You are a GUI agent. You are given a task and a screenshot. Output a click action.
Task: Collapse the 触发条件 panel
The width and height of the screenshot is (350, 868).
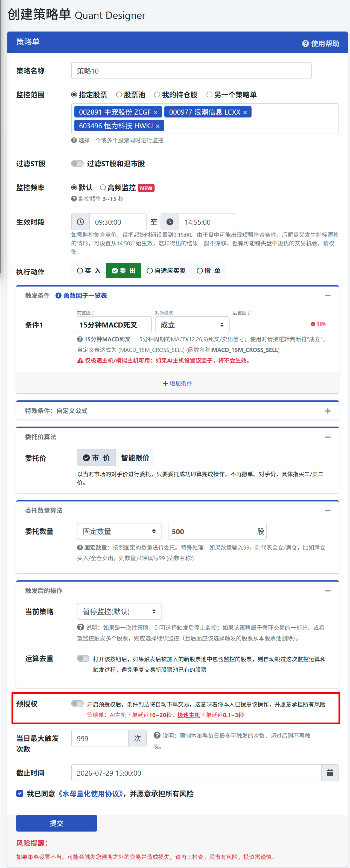(328, 296)
